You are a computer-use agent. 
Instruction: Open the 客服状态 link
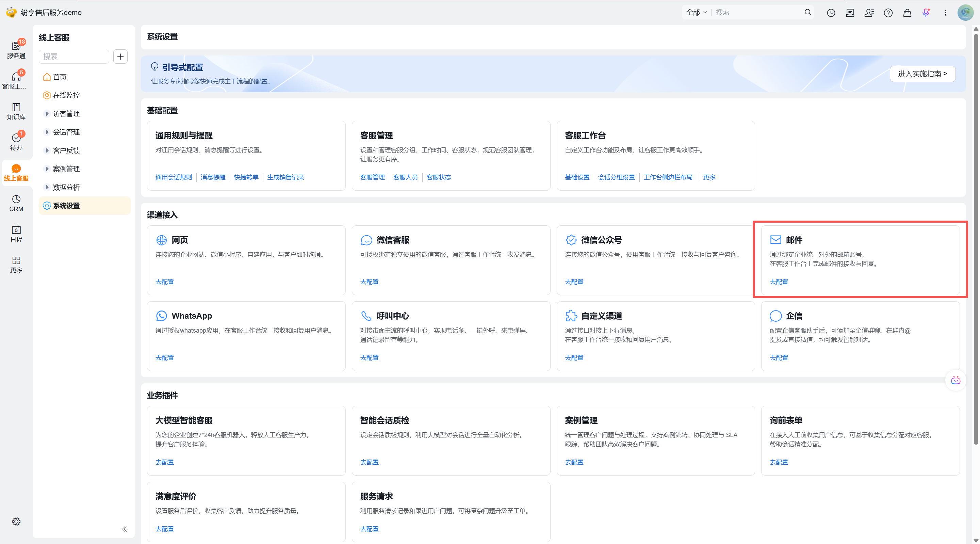click(x=438, y=177)
